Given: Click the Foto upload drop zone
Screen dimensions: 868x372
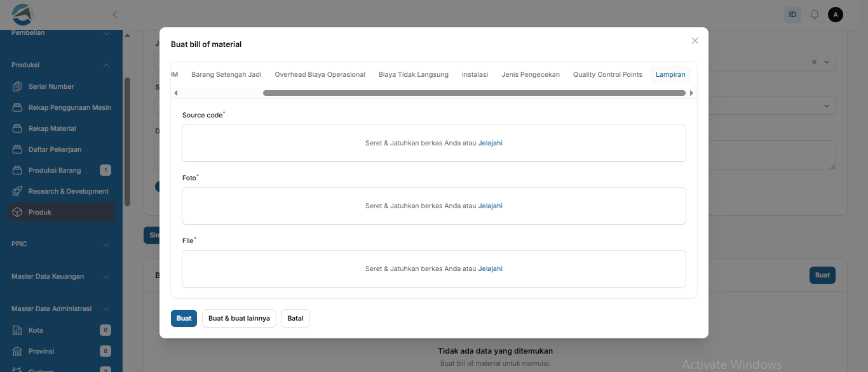Looking at the screenshot, I should 434,206.
